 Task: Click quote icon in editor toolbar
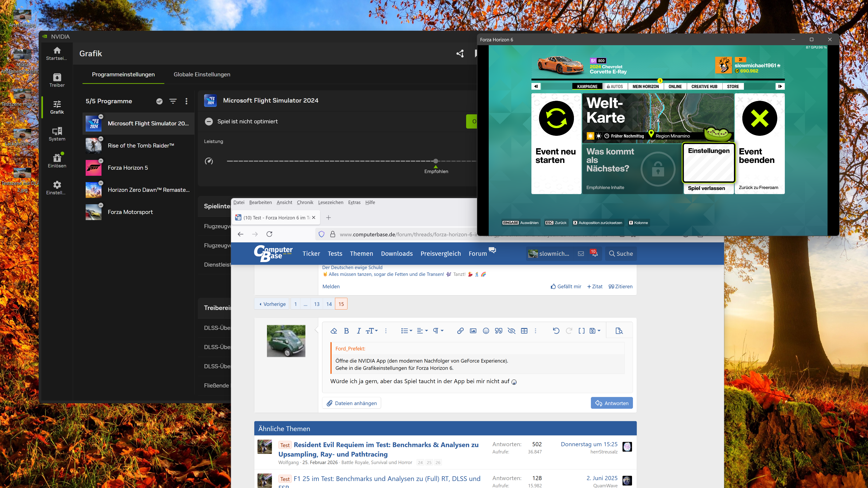pos(499,331)
